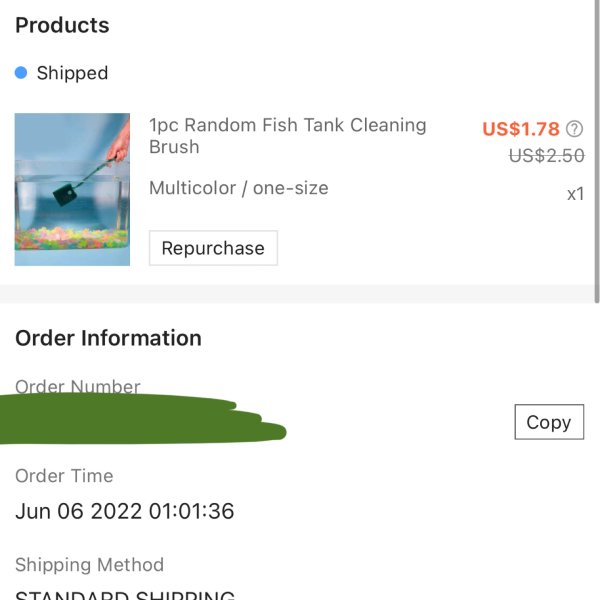Click the price help question mark icon
Viewport: 600px width, 600px height.
pos(574,129)
